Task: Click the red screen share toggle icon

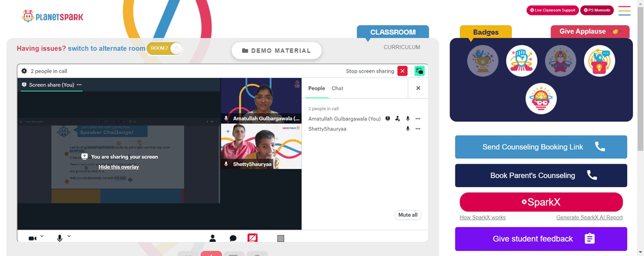Action: [x=252, y=238]
